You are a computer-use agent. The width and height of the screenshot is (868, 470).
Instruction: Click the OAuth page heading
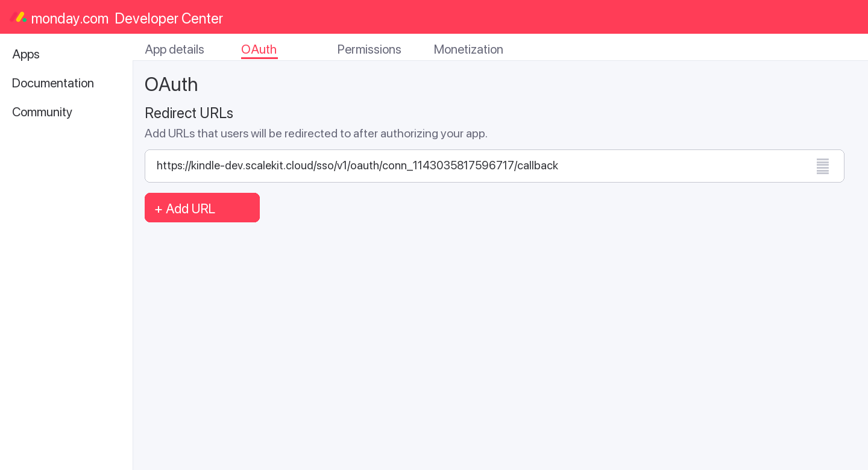coord(171,84)
